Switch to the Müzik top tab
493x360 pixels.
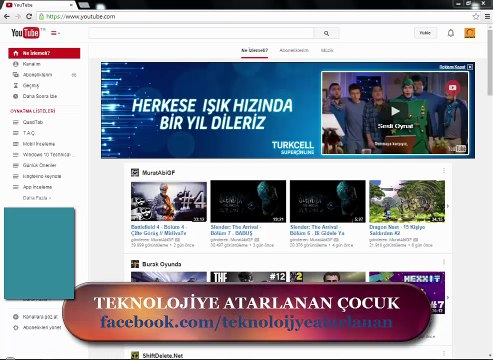[327, 50]
